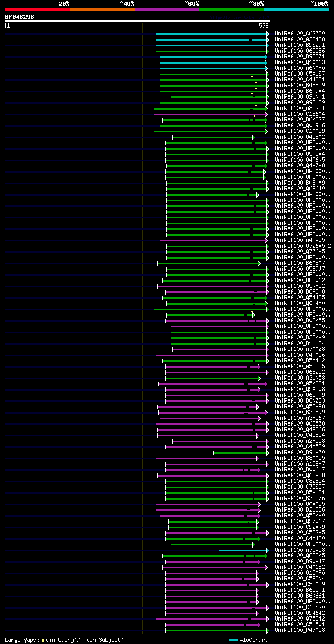The height and width of the screenshot is (644, 334).
Task: Click the short green alignment bar for B9HAZ0
Action: click(240, 453)
